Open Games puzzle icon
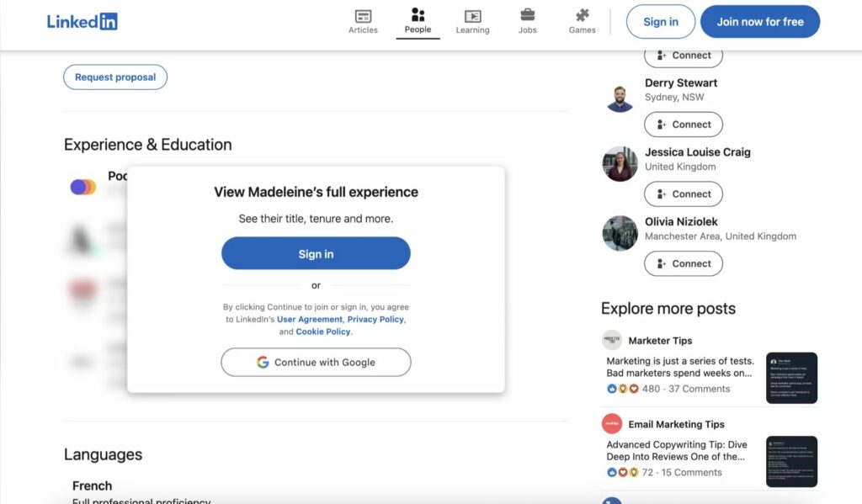 pyautogui.click(x=582, y=15)
